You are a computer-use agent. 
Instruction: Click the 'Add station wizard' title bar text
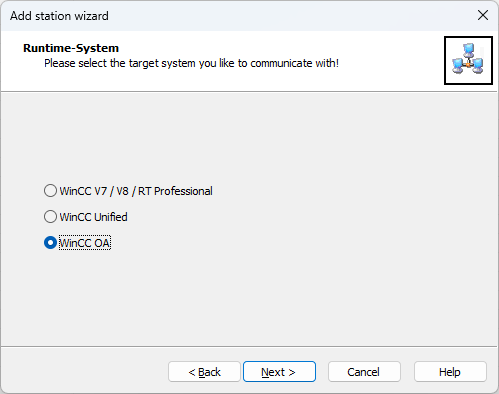coord(59,16)
